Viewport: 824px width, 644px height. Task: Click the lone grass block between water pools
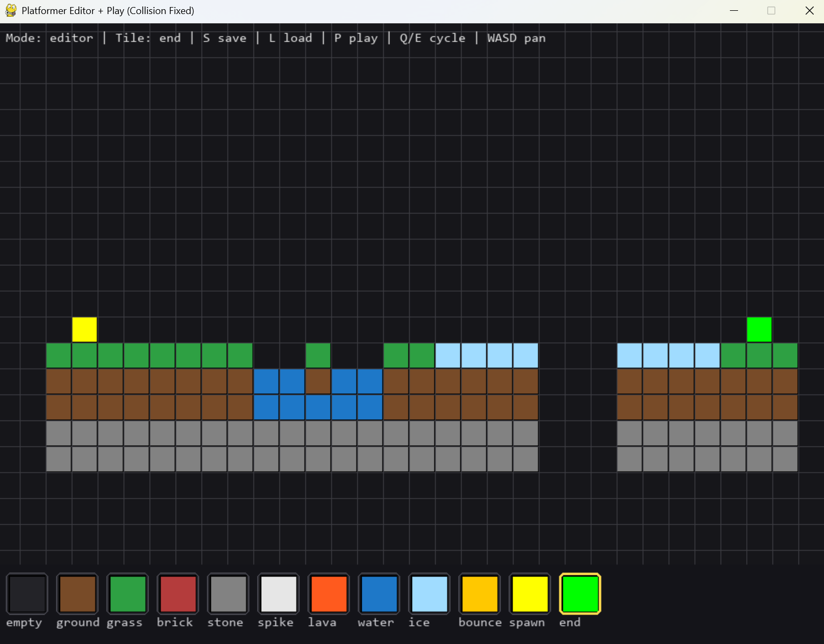[318, 355]
